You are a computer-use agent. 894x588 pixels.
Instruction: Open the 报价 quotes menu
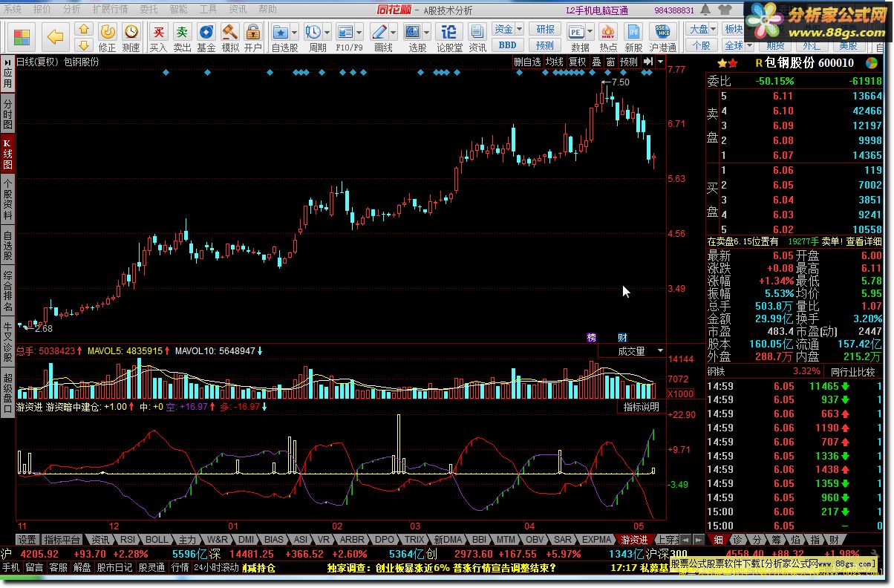point(42,10)
